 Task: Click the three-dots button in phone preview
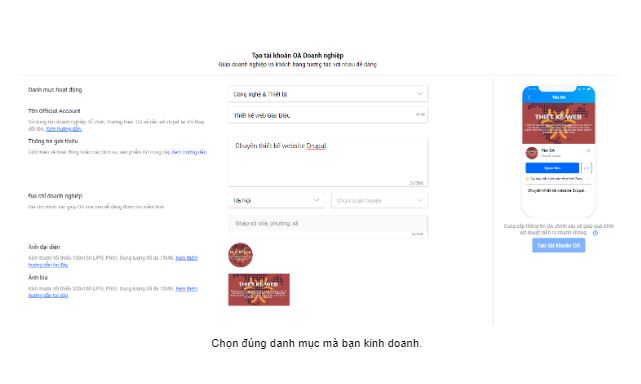point(586,168)
